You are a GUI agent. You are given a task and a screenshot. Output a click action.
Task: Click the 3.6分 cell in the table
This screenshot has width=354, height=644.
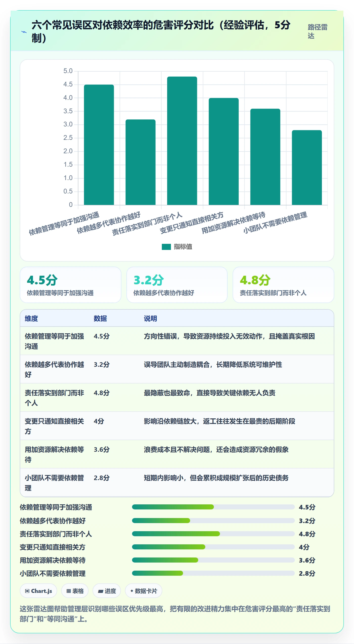(x=102, y=449)
